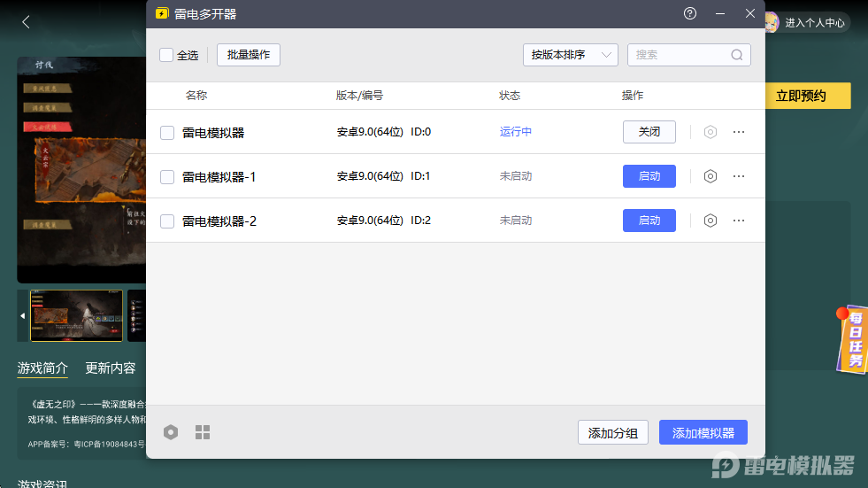
Task: Click the 版本/编号 column header
Action: (359, 96)
